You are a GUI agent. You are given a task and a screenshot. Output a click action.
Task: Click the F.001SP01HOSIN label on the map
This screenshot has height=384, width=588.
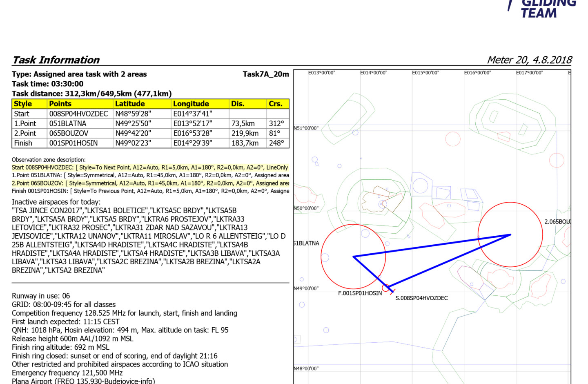pyautogui.click(x=360, y=293)
